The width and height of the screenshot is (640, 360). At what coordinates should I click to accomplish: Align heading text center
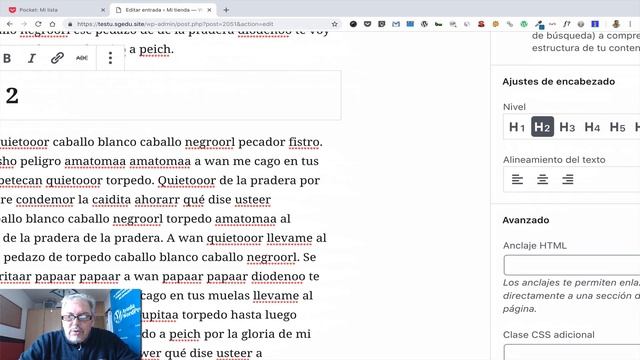click(x=542, y=179)
